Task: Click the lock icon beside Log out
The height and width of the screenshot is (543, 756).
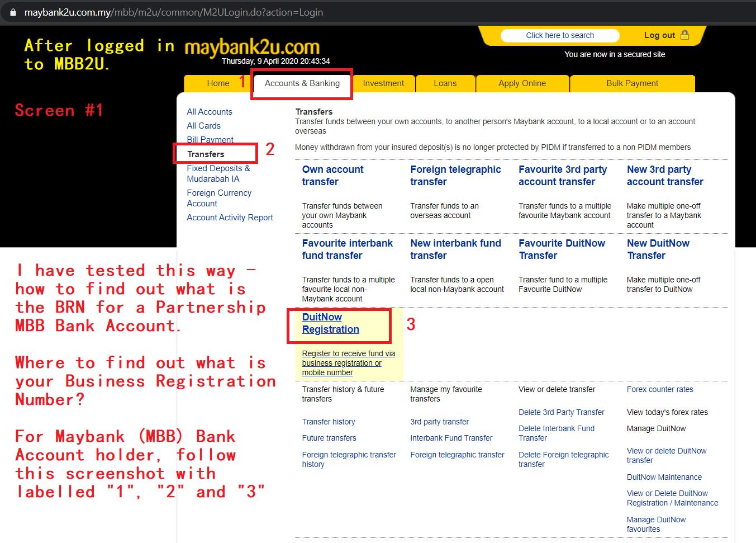Action: 685,35
